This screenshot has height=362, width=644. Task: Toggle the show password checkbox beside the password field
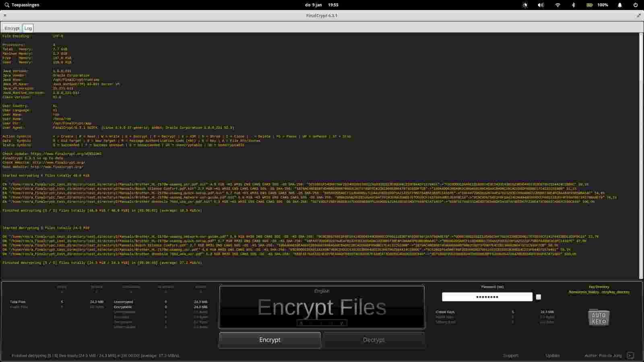(538, 296)
